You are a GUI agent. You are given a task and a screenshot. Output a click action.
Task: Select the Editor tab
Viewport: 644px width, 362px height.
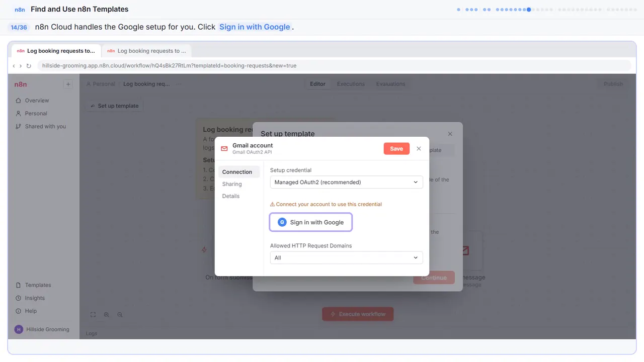[x=317, y=84]
